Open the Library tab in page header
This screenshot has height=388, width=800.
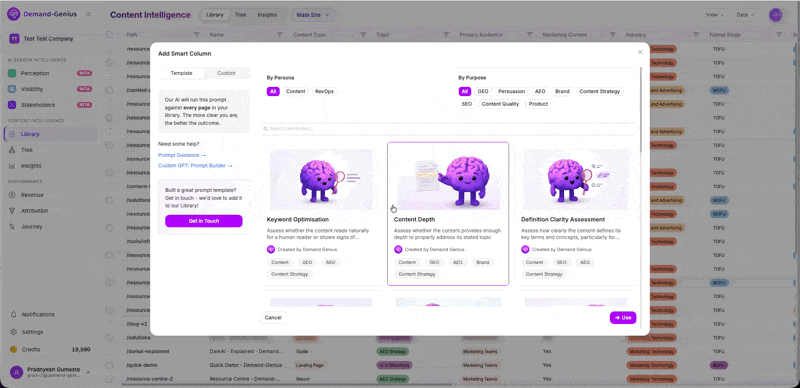(215, 15)
